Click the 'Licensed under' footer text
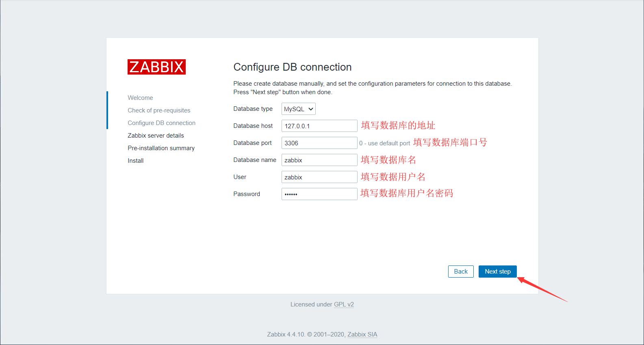644x345 pixels. [x=311, y=304]
